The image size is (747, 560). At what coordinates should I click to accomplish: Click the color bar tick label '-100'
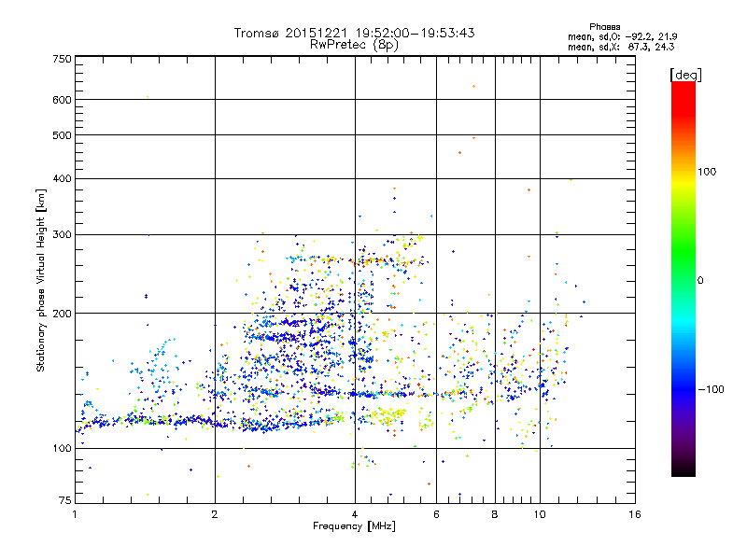point(712,389)
